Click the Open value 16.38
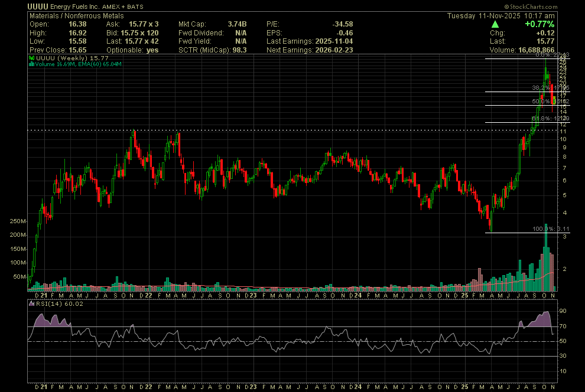585x392 pixels. pos(77,24)
